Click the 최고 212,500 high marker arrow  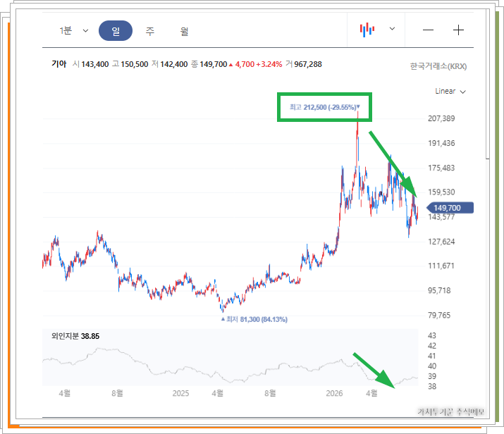358,106
